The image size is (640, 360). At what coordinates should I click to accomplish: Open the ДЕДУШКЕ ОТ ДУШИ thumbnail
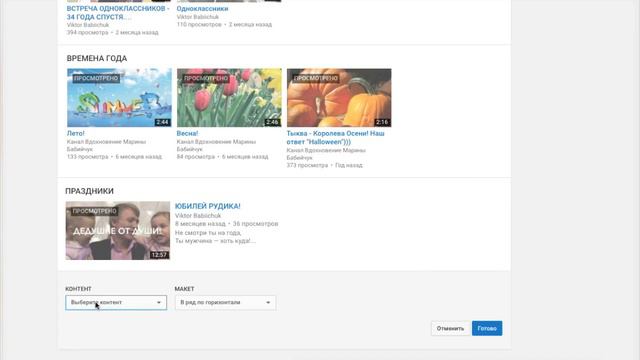tap(118, 230)
